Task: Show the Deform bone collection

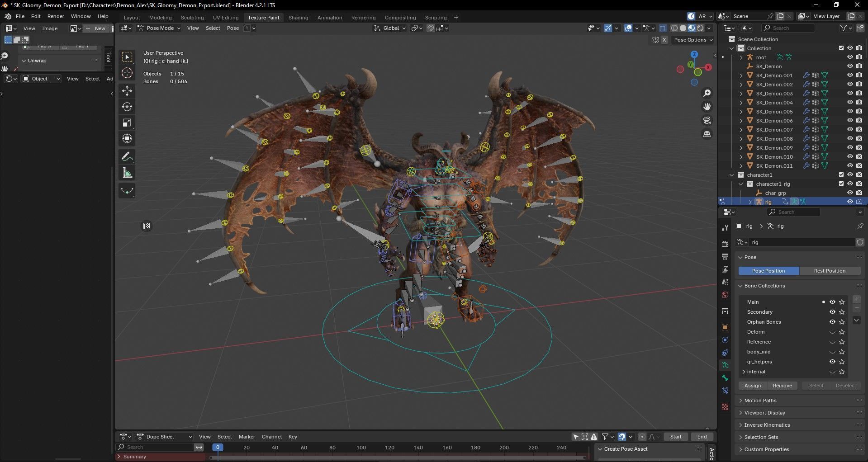Action: [832, 332]
